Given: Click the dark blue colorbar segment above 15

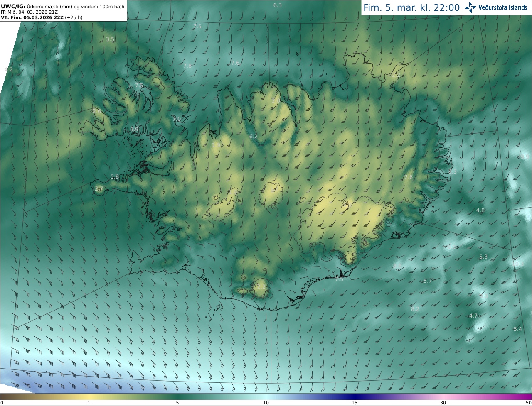Looking at the screenshot, I should click(x=355, y=396).
